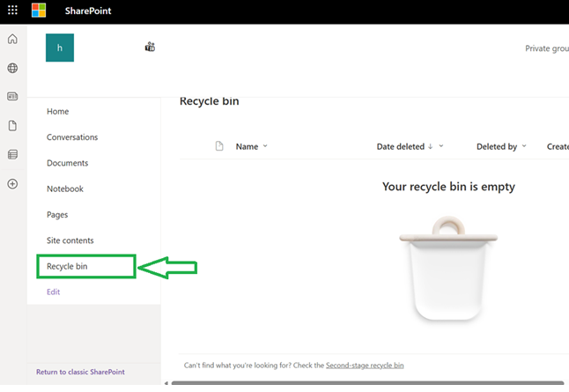
Task: Expand Date deleted column dropdown chevron
Action: 441,146
